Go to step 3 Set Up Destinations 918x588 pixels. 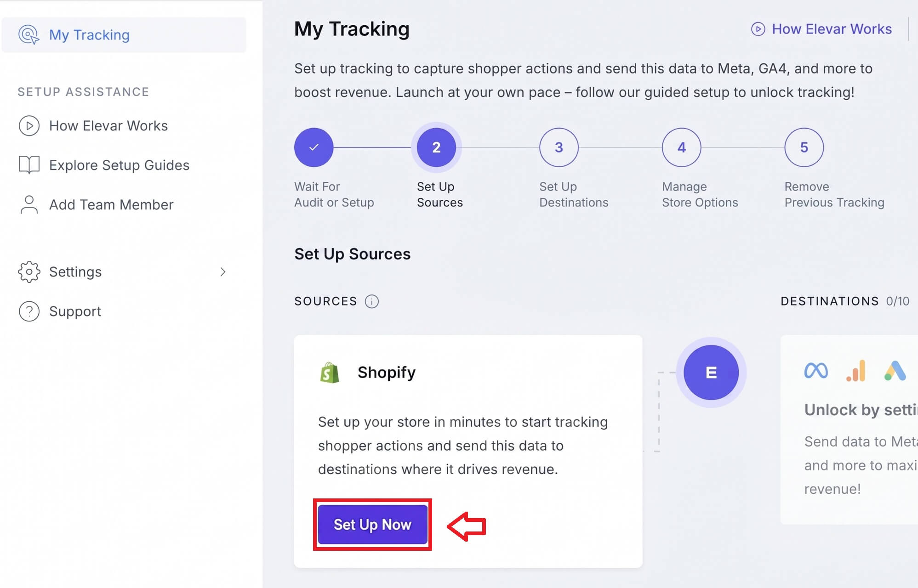click(559, 147)
